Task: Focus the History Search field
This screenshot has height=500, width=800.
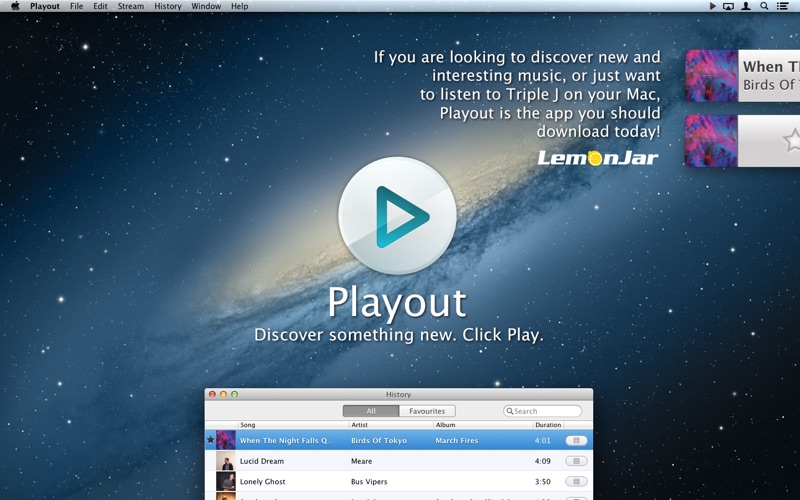Action: pyautogui.click(x=542, y=411)
